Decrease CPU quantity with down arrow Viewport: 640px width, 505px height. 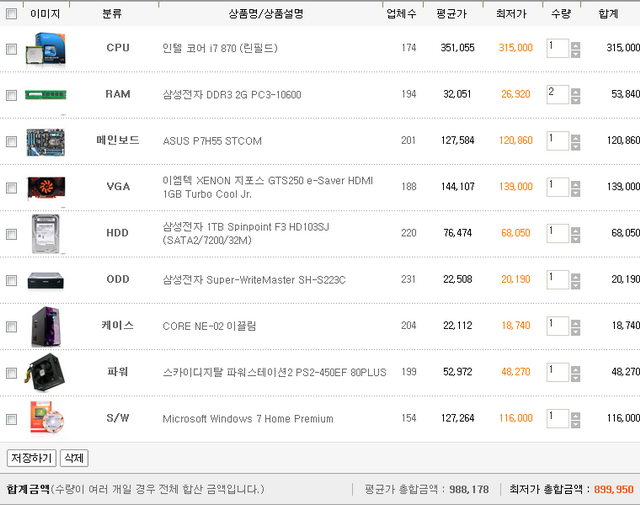(576, 54)
